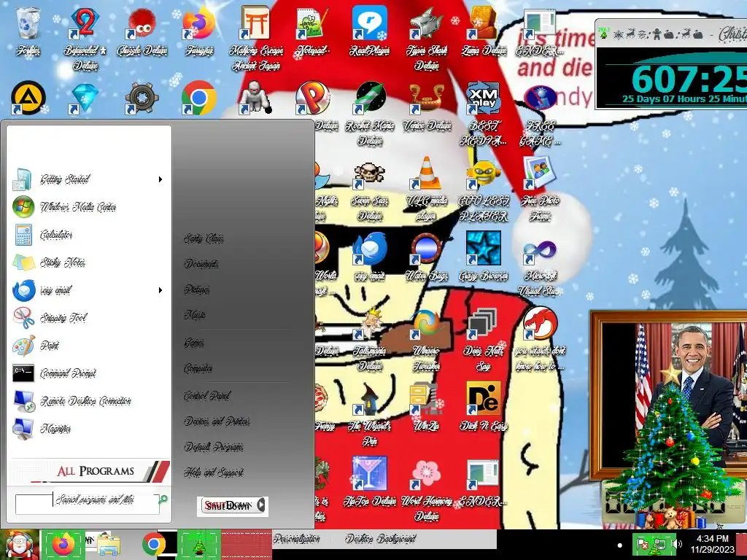Image resolution: width=747 pixels, height=560 pixels.
Task: Open the Recycle Bin desktop icon
Action: point(28,31)
